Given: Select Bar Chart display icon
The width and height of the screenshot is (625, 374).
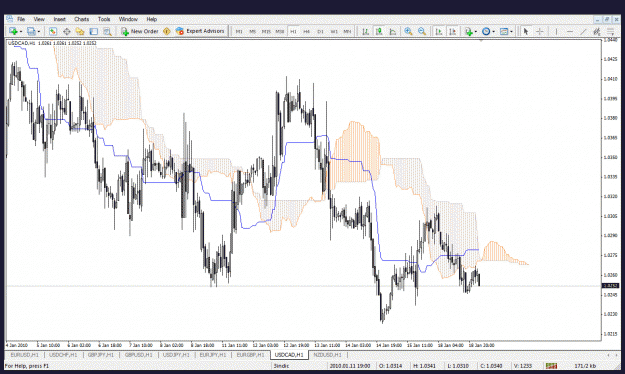Looking at the screenshot, I should (365, 31).
